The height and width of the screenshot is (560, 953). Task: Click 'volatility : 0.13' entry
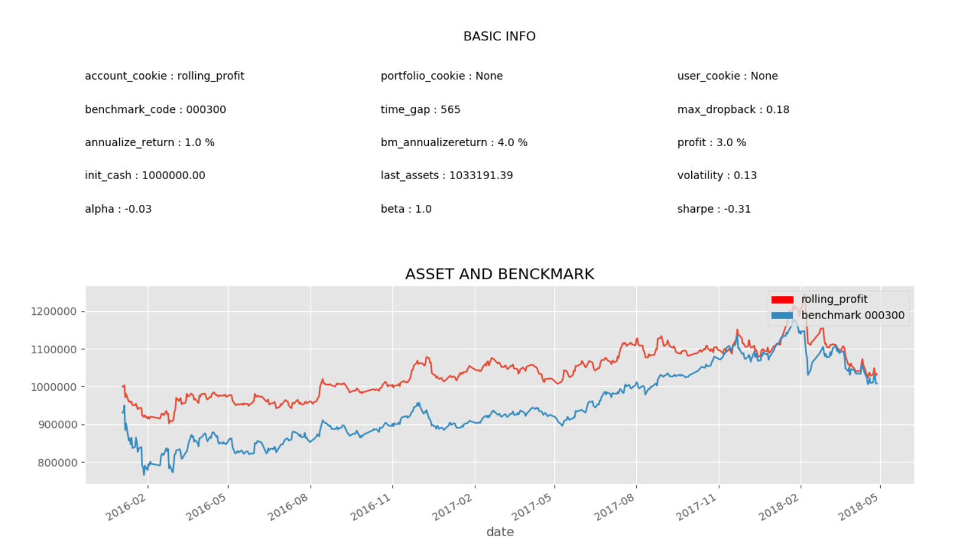coord(717,175)
